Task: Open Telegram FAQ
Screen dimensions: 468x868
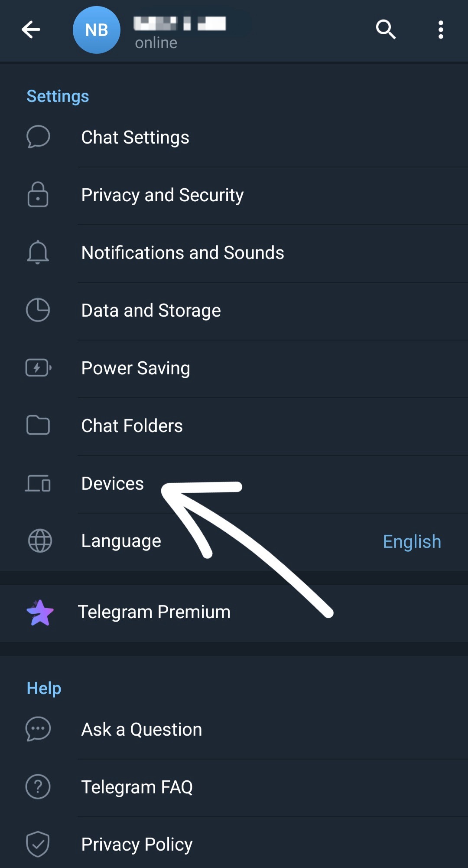Action: point(137,787)
